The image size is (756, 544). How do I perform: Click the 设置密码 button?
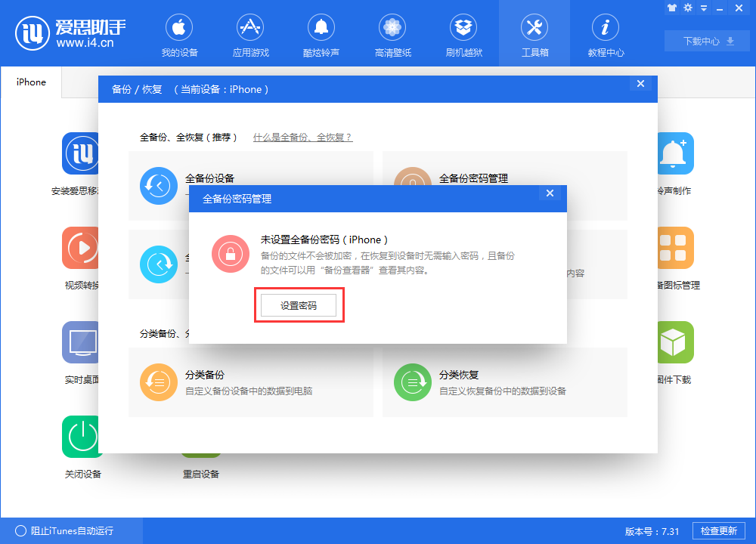pyautogui.click(x=299, y=304)
